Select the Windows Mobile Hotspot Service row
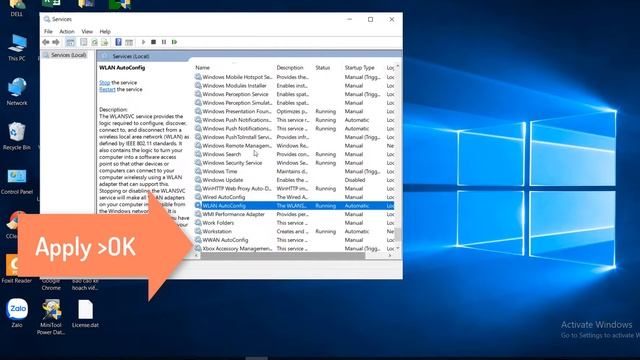The width and height of the screenshot is (640, 360). click(294, 77)
